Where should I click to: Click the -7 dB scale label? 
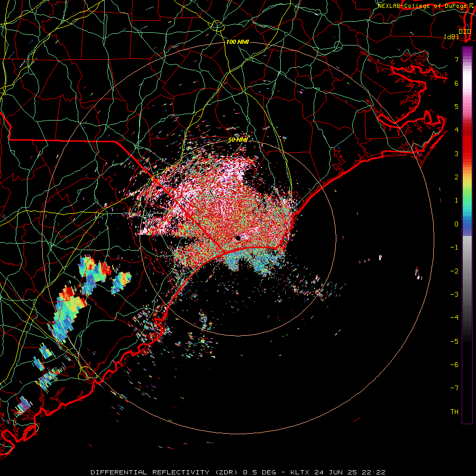(x=454, y=388)
